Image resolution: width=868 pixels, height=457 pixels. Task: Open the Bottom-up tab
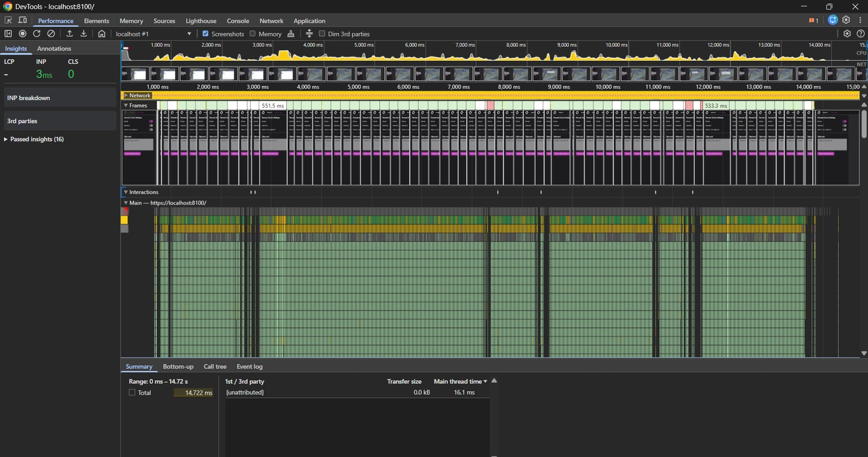[178, 366]
